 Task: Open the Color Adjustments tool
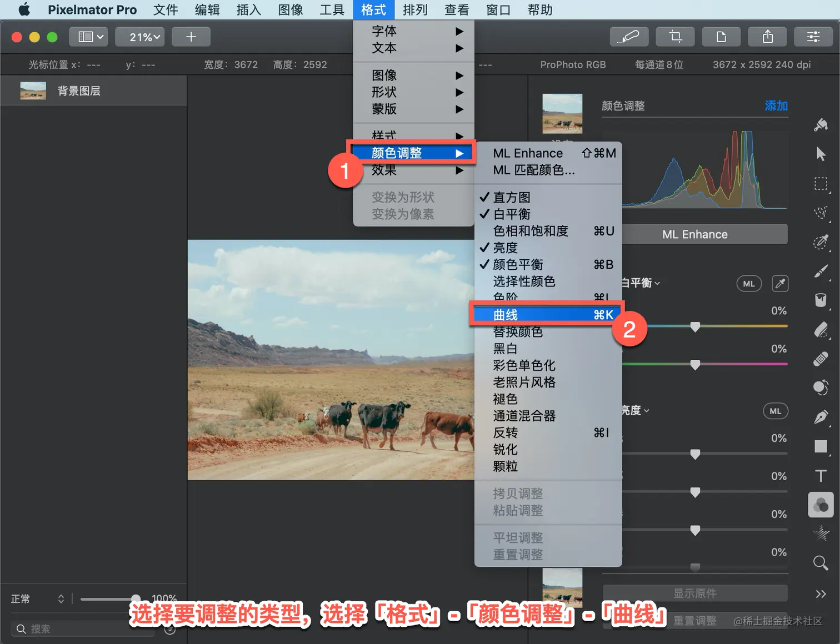point(821,505)
